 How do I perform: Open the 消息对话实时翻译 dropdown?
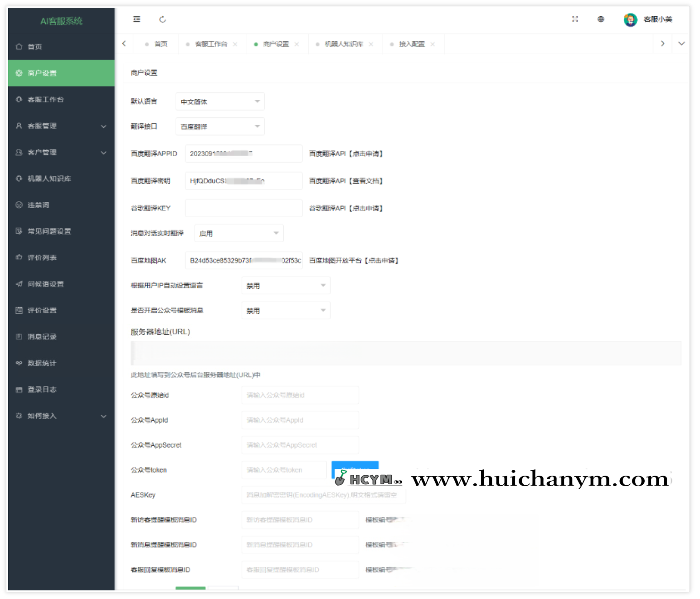click(x=239, y=233)
